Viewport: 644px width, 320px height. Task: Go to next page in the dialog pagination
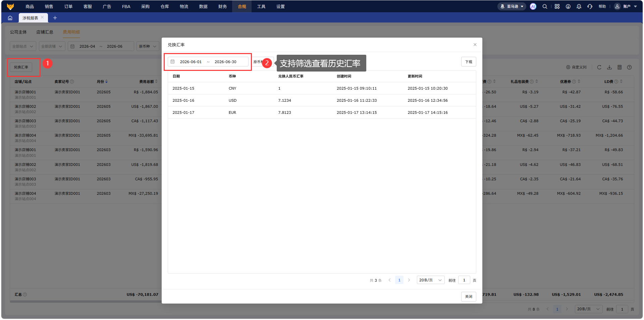(x=409, y=280)
